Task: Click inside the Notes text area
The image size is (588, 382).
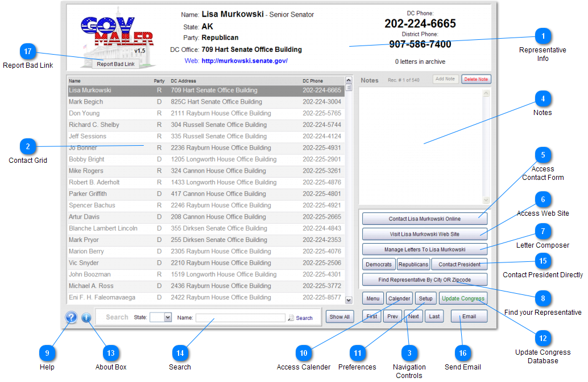Action: coord(421,146)
